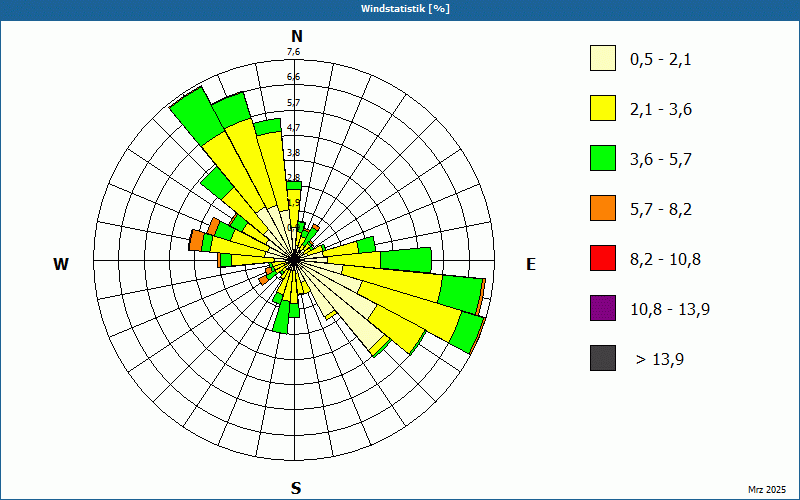Click the legend label 2,1 - 3,6
The height and width of the screenshot is (500, 800).
(661, 110)
